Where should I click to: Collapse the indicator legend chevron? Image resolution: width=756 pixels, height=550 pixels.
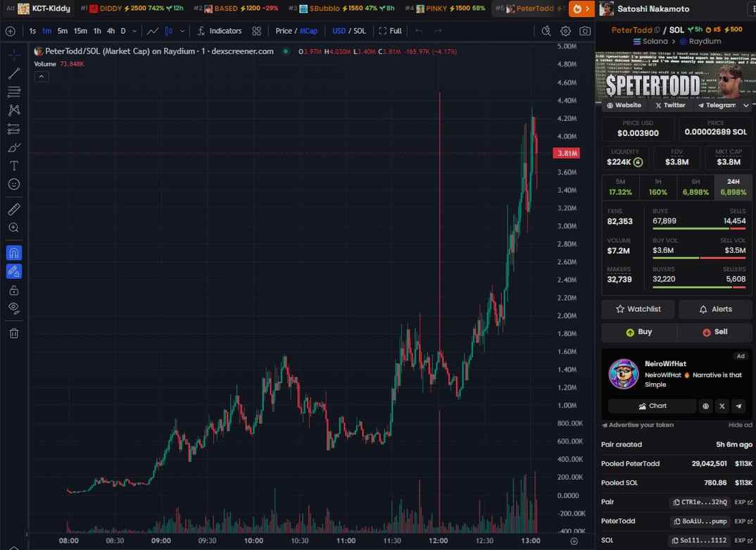42,76
